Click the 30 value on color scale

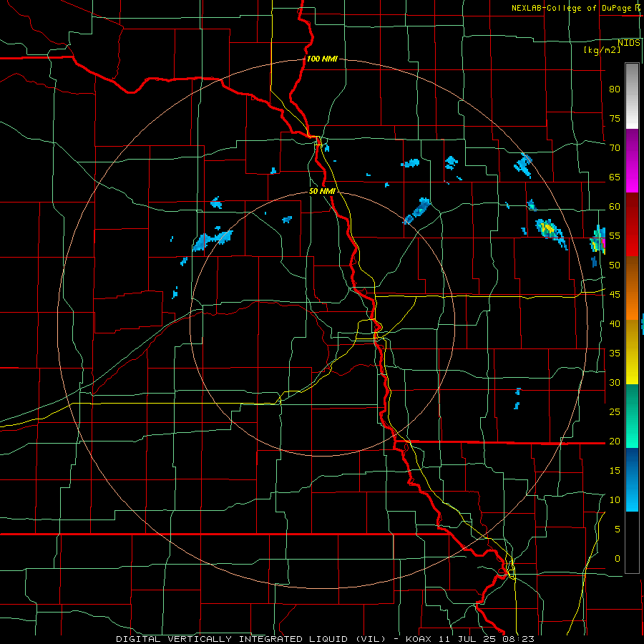pyautogui.click(x=615, y=382)
